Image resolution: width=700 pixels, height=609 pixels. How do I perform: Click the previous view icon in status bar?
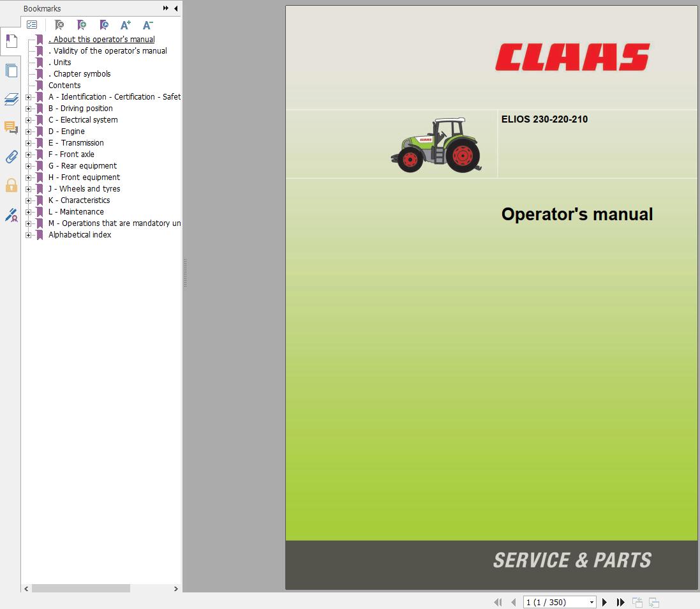click(x=637, y=603)
